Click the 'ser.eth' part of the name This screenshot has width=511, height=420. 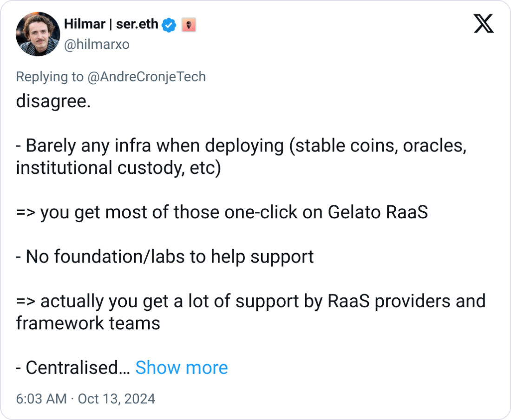tap(137, 25)
